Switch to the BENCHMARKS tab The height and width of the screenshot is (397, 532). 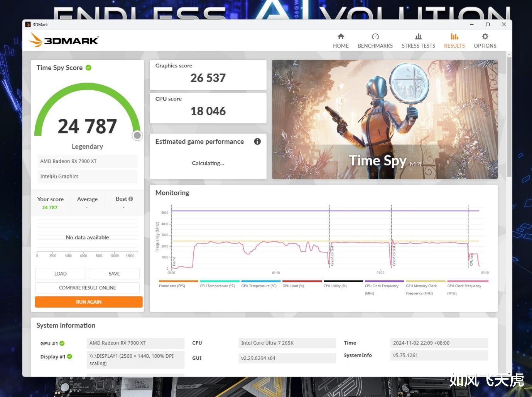tap(375, 40)
